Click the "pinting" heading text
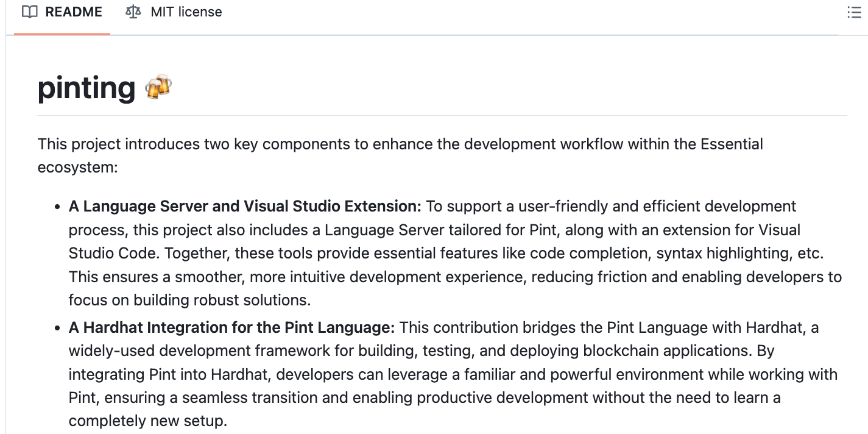 click(x=86, y=88)
